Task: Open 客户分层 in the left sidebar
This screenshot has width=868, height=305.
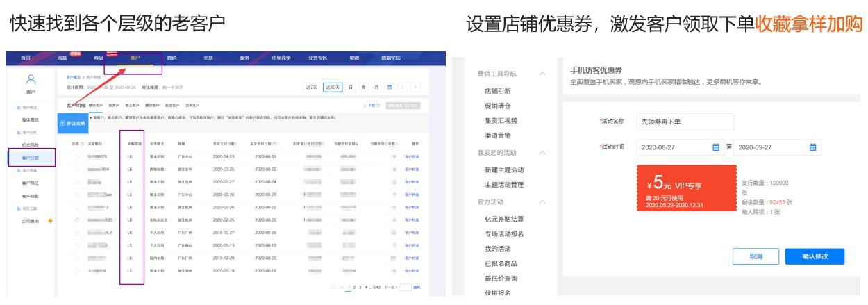Action: (31, 158)
